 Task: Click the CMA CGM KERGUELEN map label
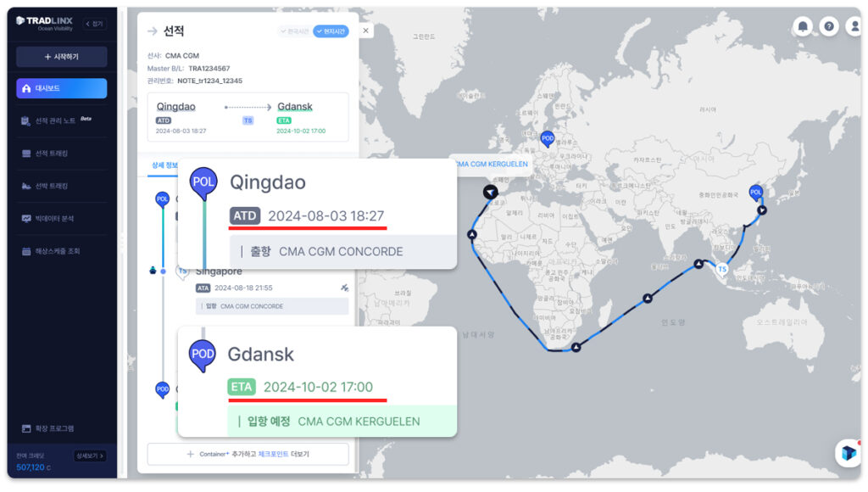pos(492,164)
